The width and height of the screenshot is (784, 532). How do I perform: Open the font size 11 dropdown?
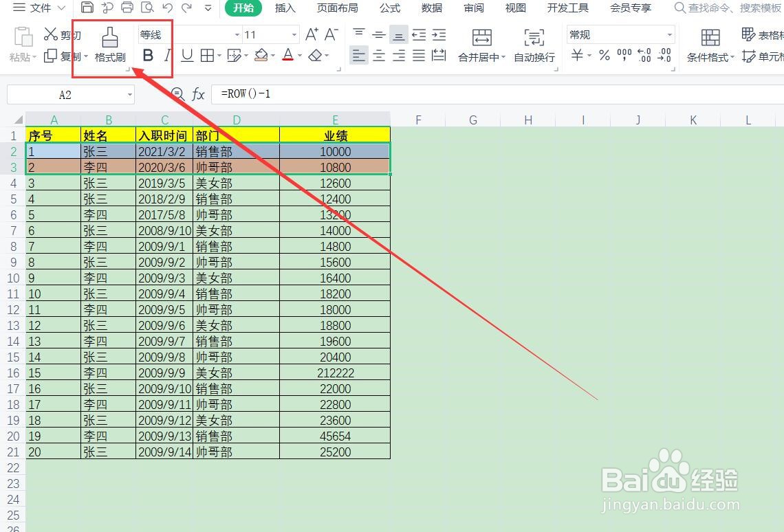[x=294, y=35]
